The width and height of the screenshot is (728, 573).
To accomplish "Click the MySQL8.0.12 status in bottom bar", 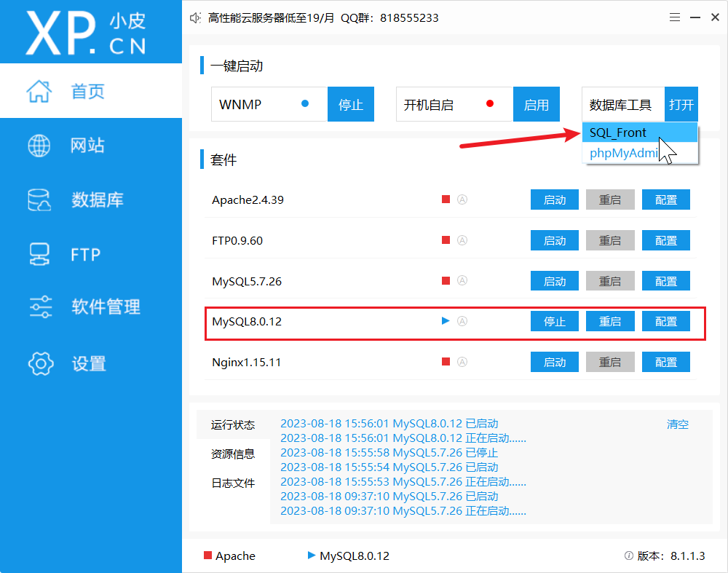I will pyautogui.click(x=349, y=556).
